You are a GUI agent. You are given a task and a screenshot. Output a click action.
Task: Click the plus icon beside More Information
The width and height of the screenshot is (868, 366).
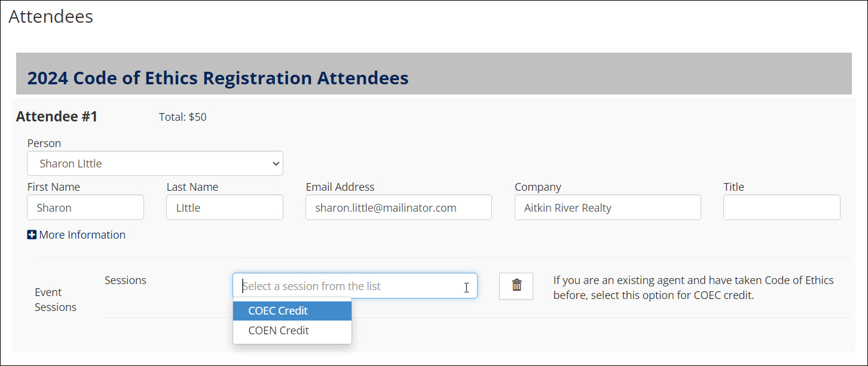coord(32,235)
